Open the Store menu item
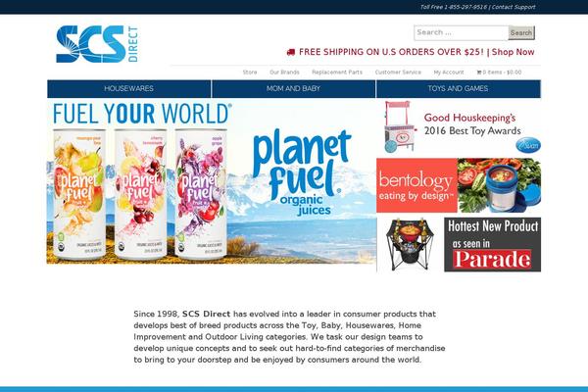588x392 pixels. pos(250,72)
